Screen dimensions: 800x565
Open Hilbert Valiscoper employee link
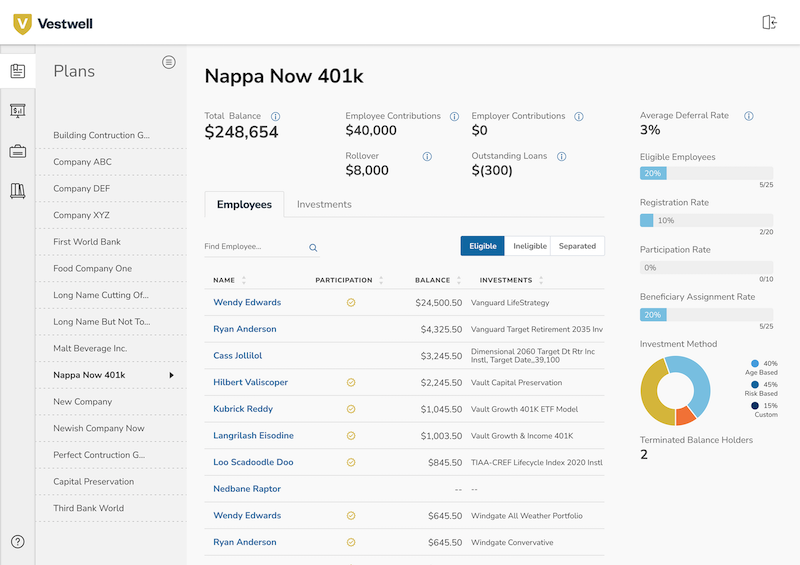(251, 382)
